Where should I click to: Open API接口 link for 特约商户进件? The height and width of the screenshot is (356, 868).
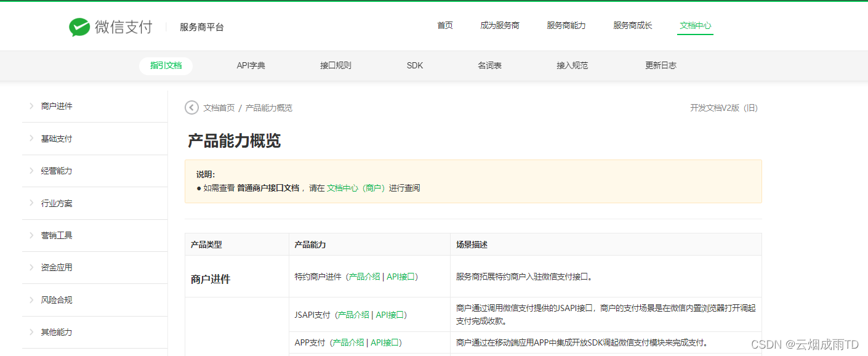401,277
